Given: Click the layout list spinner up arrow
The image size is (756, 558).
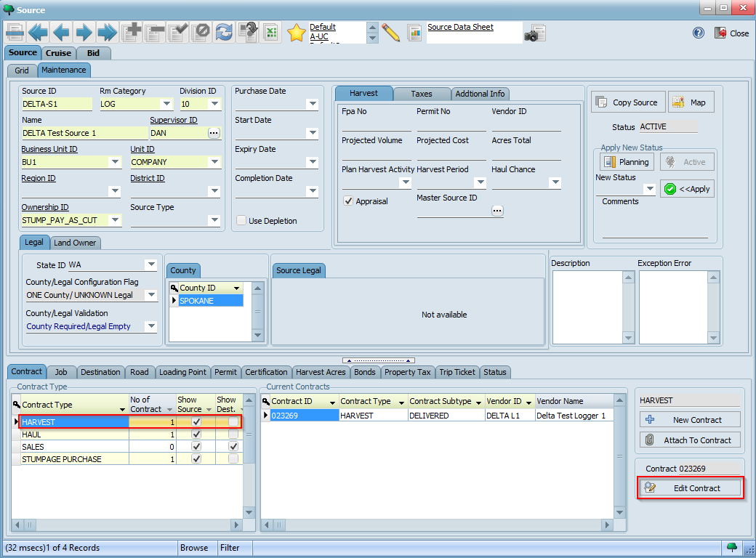Looking at the screenshot, I should point(372,28).
